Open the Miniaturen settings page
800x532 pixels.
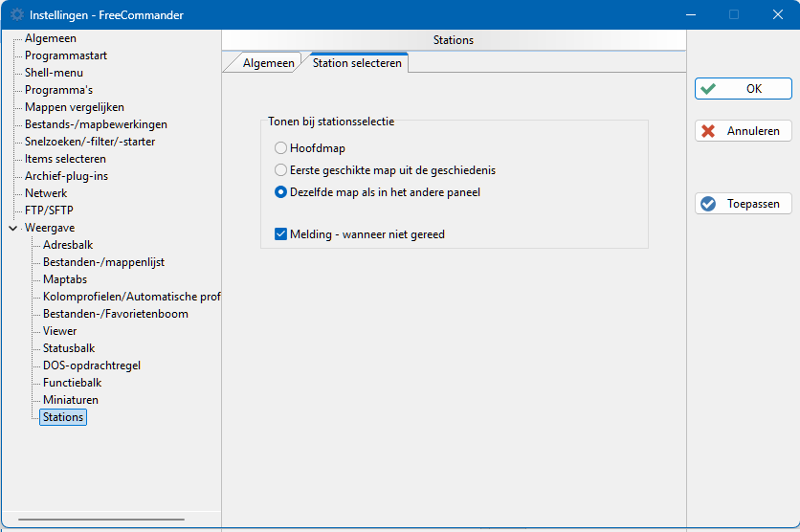coord(71,400)
